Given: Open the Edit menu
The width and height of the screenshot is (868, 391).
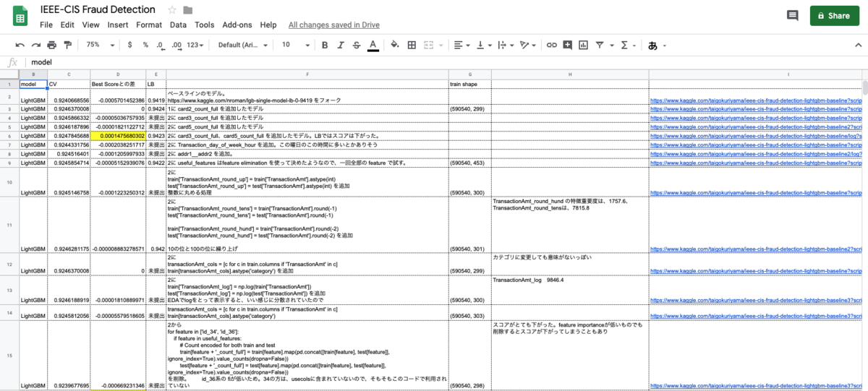Looking at the screenshot, I should coord(67,25).
